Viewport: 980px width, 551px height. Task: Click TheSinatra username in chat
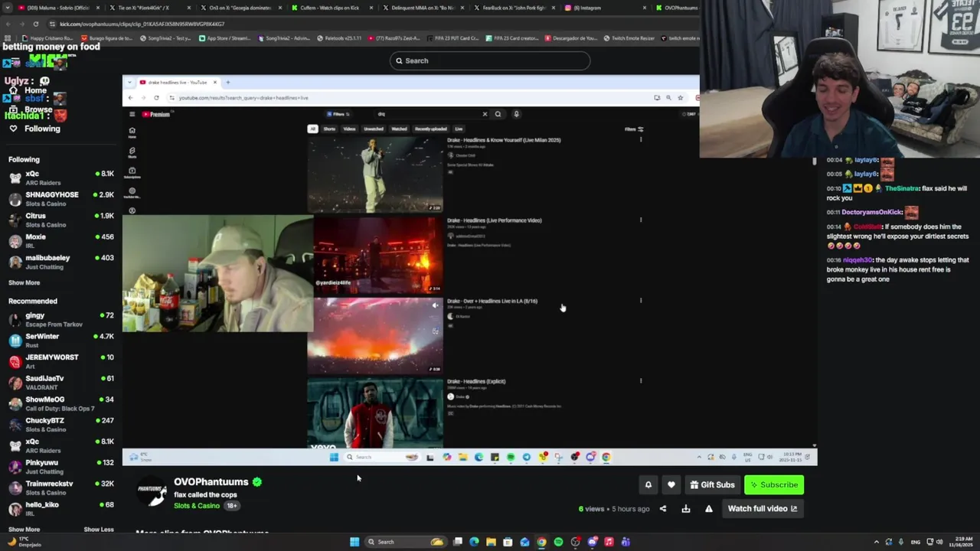902,188
